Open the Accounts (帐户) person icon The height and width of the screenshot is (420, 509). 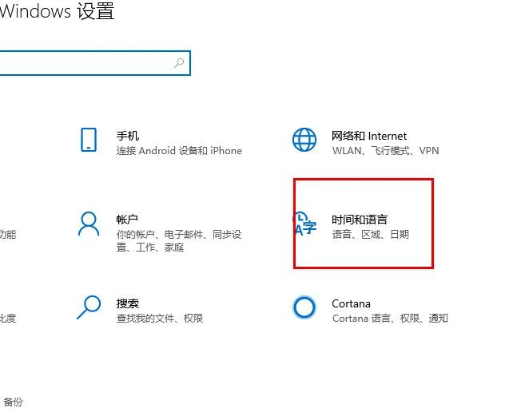(88, 224)
